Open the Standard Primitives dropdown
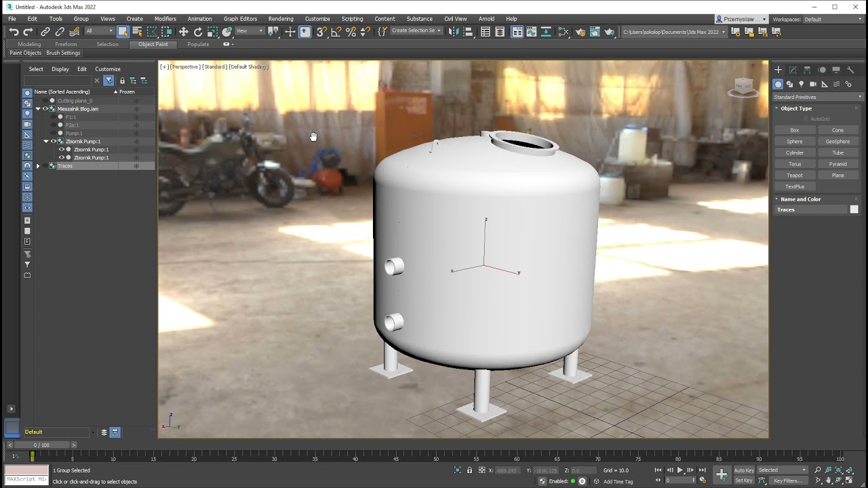The image size is (868, 488). 817,97
